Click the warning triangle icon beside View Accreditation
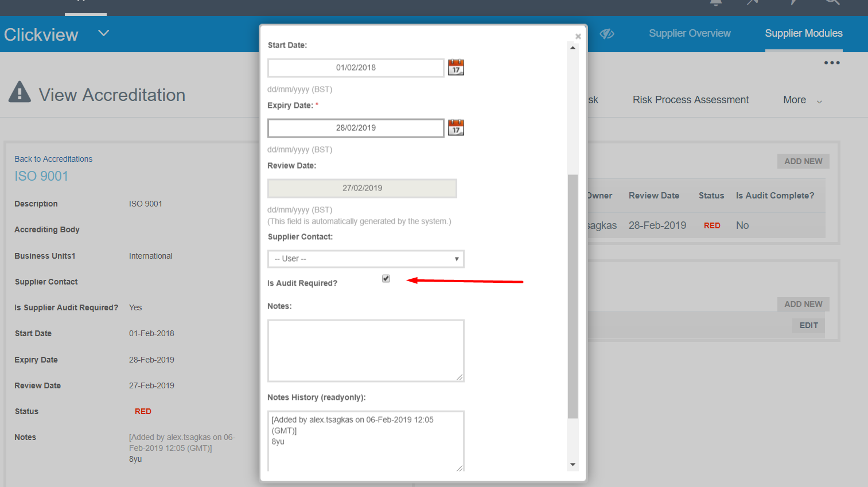Screen dimensions: 868x487 (x=20, y=92)
